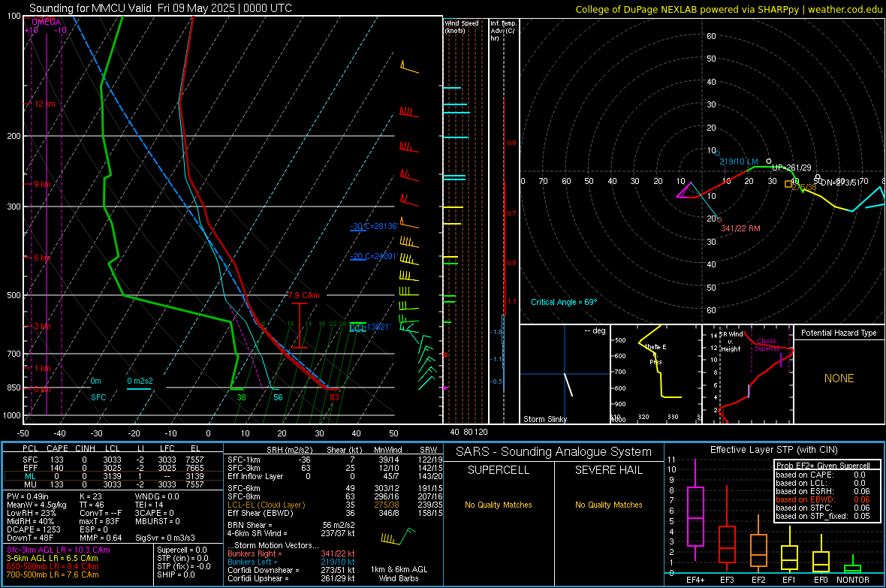This screenshot has width=886, height=588.
Task: Click the "BRN Shear =" label
Action: tap(250, 525)
